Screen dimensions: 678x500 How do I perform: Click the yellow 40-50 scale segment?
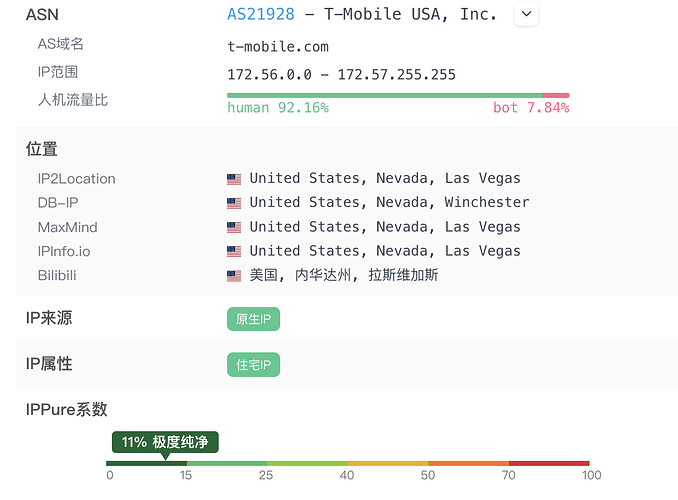coord(388,463)
